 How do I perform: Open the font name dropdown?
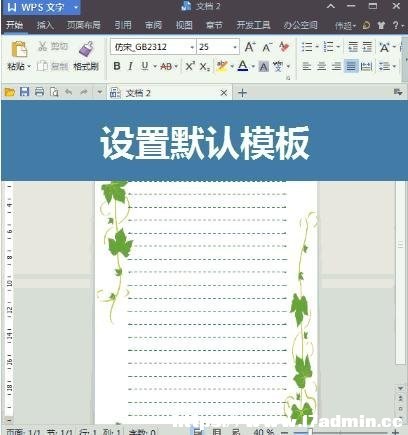click(192, 47)
